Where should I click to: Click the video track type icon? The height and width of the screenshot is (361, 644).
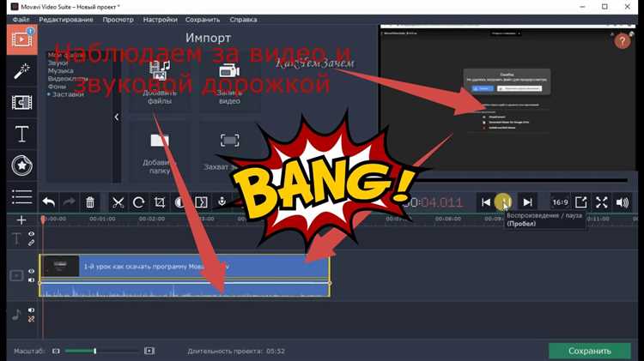coord(16,275)
